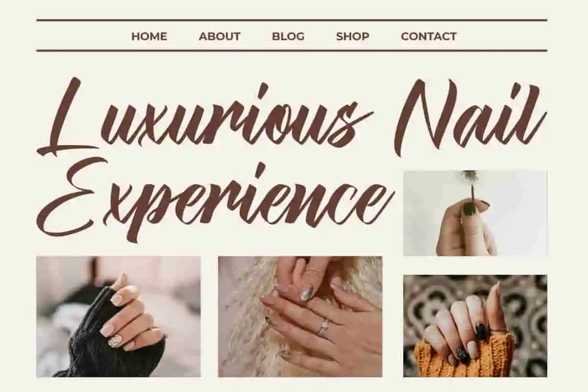
Task: Open the HOME navigation link
Action: point(149,36)
